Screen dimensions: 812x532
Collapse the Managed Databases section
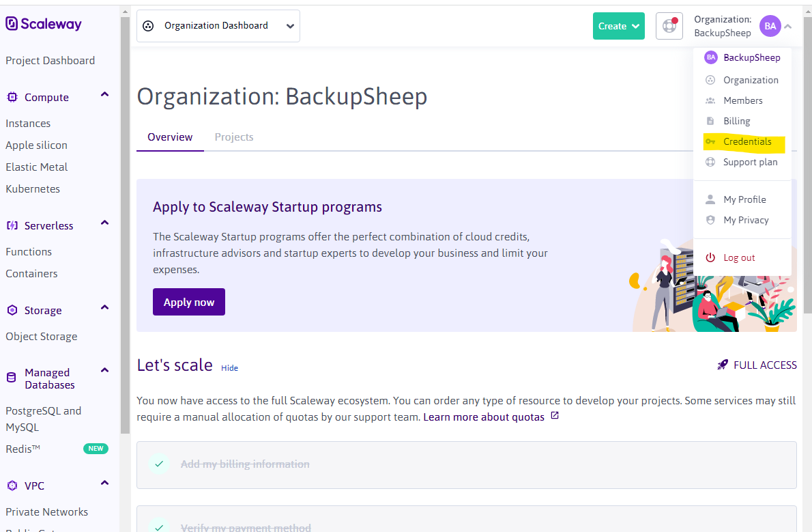pos(104,370)
